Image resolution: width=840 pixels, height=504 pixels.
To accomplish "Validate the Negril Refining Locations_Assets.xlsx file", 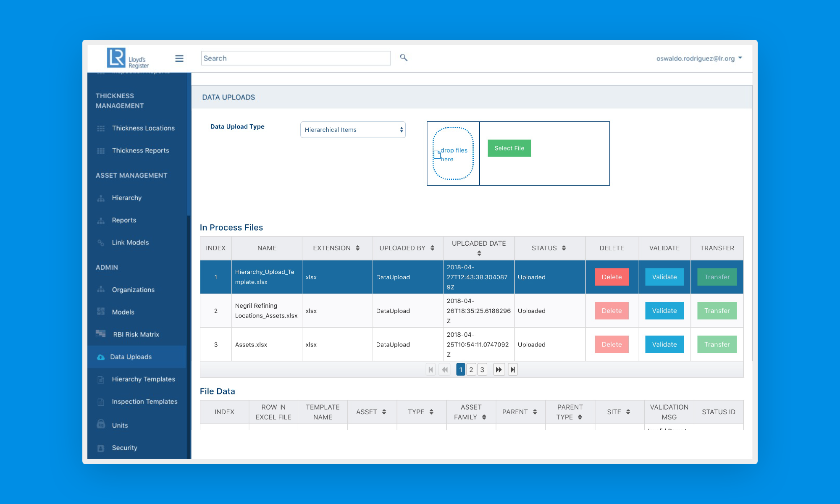I will point(664,311).
